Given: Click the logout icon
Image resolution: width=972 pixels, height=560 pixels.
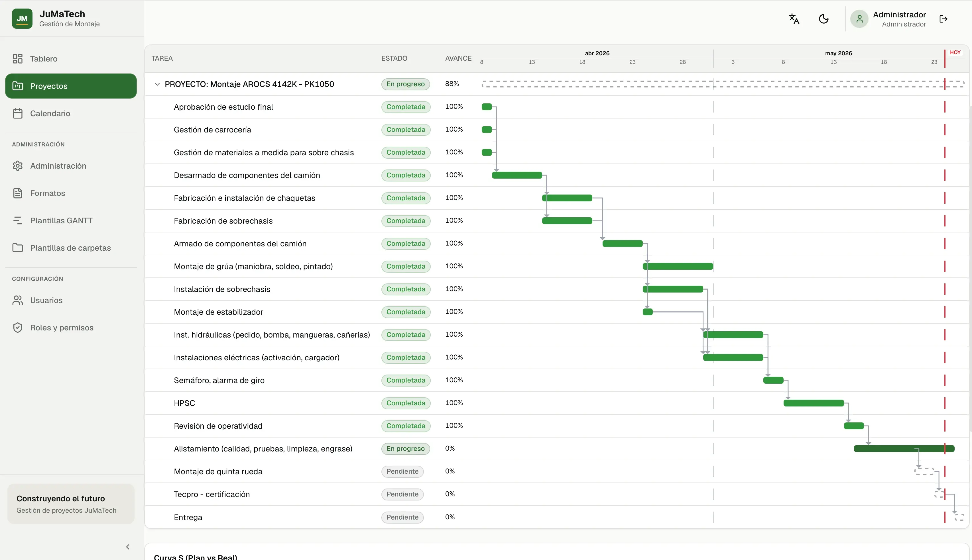Looking at the screenshot, I should [943, 19].
